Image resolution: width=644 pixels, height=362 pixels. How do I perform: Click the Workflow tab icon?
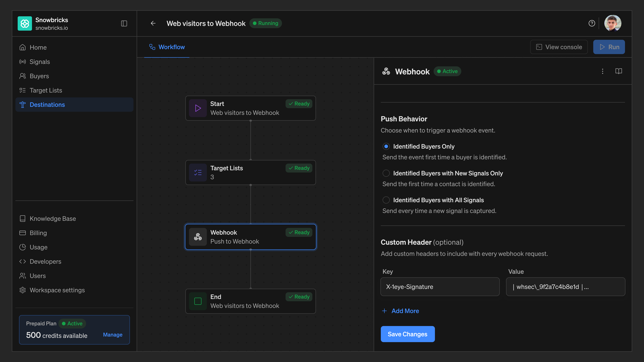(152, 47)
